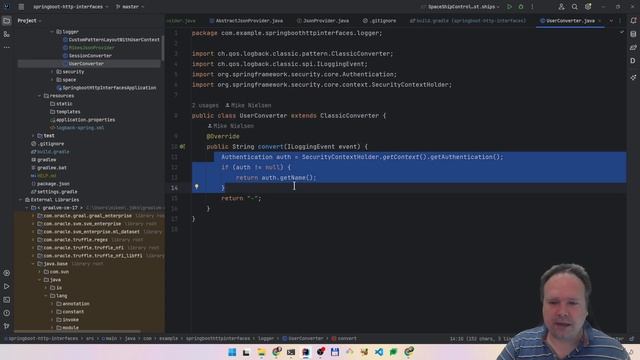Switch to build.gradle editor tab

point(468,20)
